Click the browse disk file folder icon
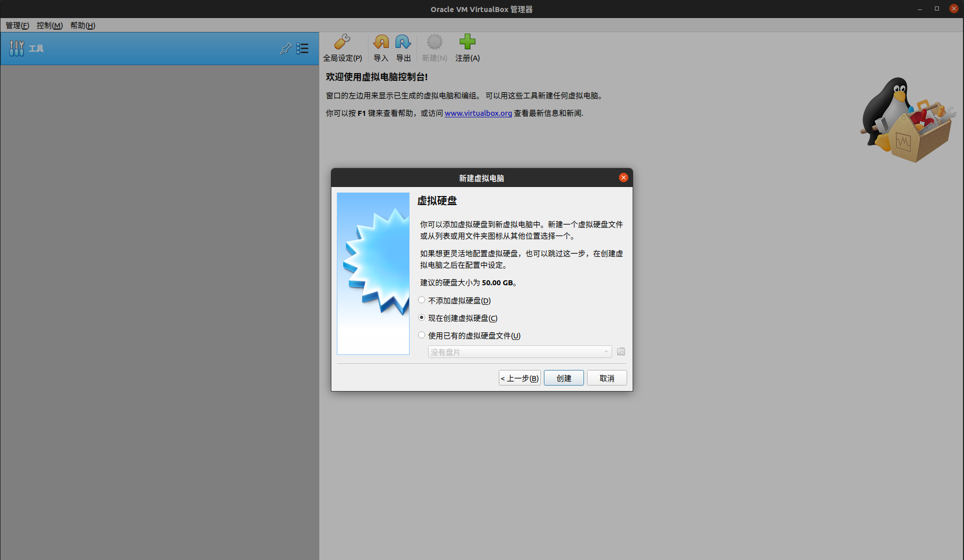 point(621,351)
